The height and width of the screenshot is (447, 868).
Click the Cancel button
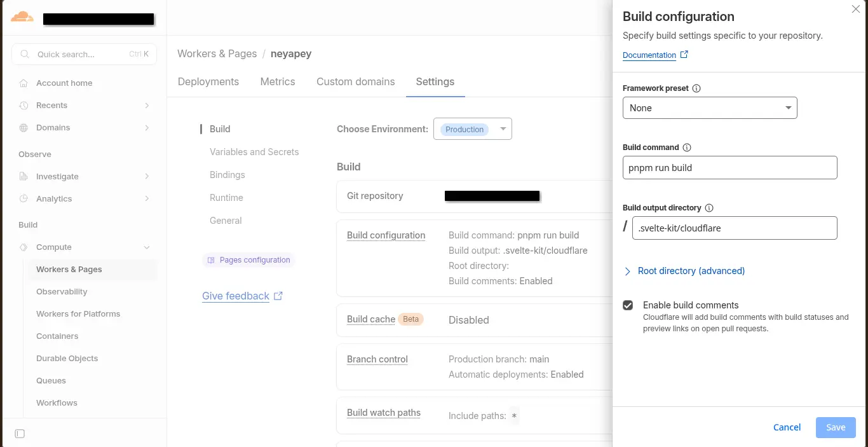pos(787,427)
